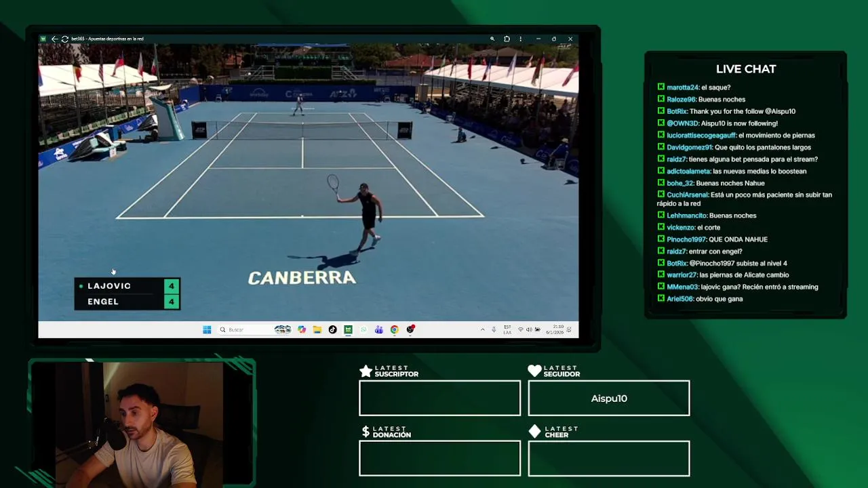Click the heart icon by Latest Seguidor

coord(534,371)
